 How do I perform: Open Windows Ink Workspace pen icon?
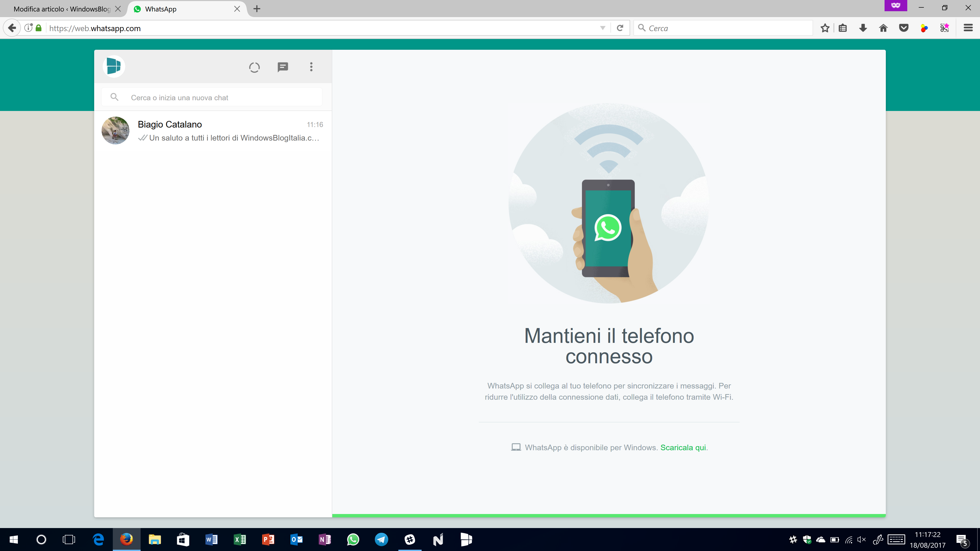(878, 540)
